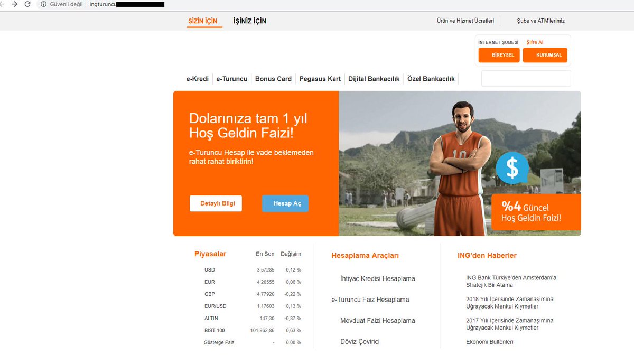
Task: Click the search input field
Action: [526, 78]
